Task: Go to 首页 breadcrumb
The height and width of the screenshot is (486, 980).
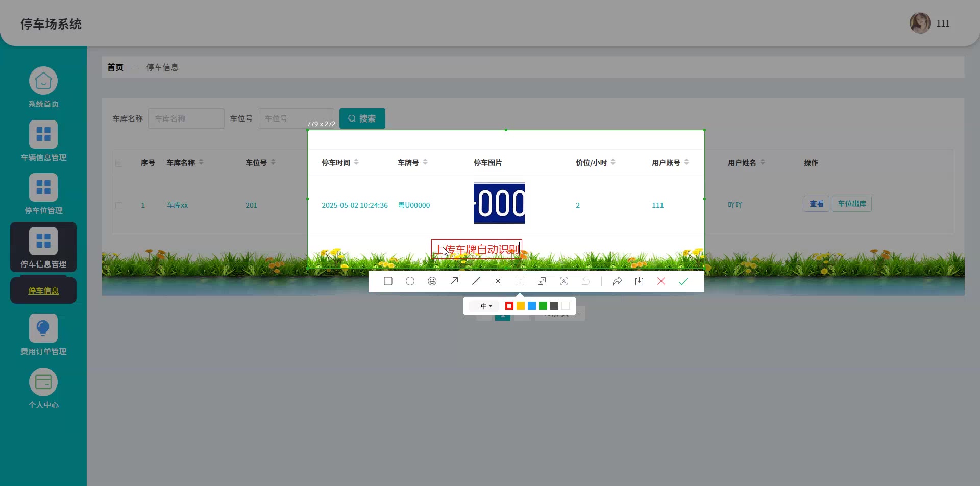Action: (x=115, y=67)
